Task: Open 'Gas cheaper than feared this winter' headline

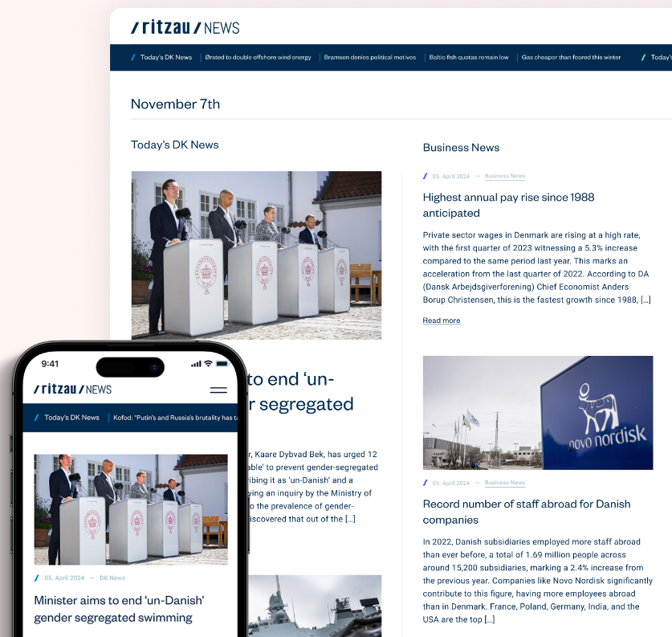Action: point(571,58)
